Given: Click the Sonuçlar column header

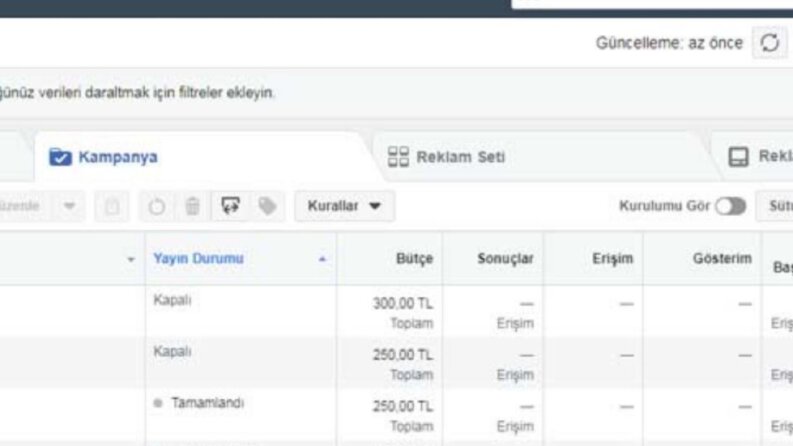Looking at the screenshot, I should [493, 259].
